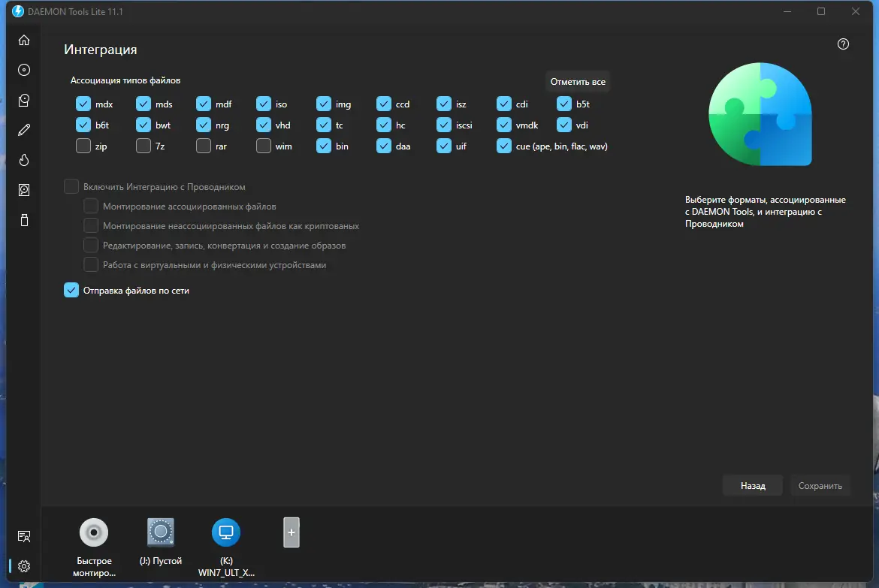Click Ассоциация типов файлов label

(x=125, y=80)
